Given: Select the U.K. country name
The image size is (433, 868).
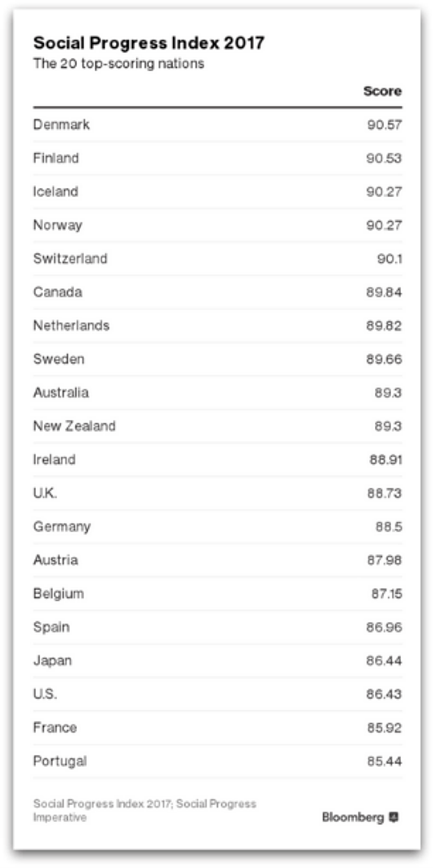Looking at the screenshot, I should (45, 493).
